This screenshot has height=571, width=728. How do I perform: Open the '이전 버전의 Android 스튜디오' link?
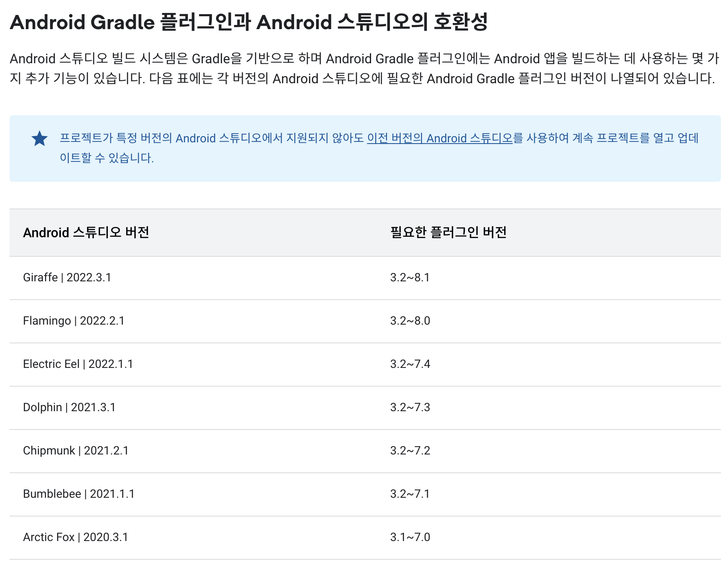click(439, 138)
